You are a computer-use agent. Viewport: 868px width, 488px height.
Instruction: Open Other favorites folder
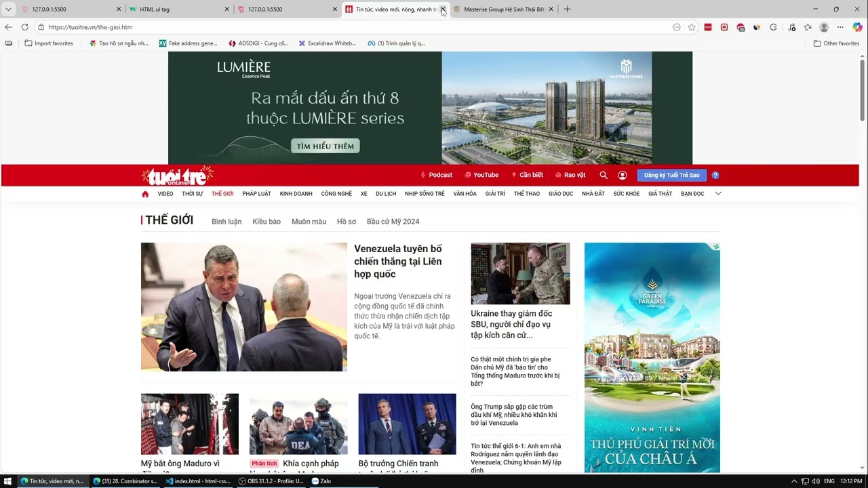(x=836, y=43)
